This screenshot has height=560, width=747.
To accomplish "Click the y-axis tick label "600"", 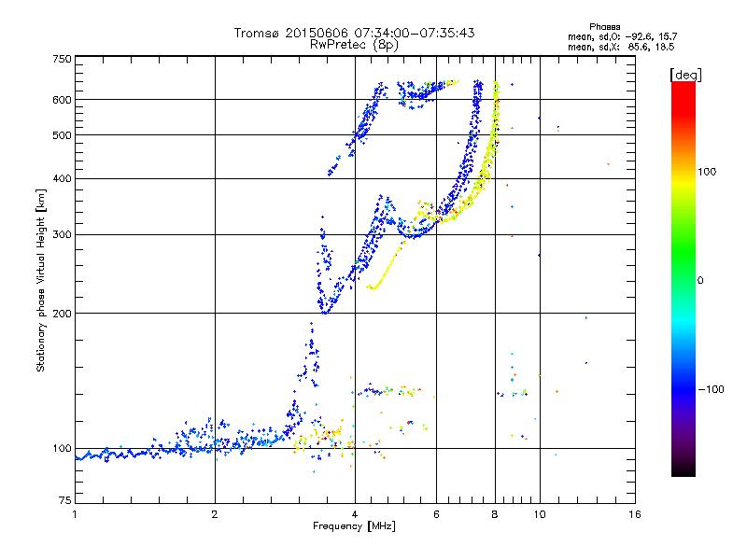I will tap(62, 100).
